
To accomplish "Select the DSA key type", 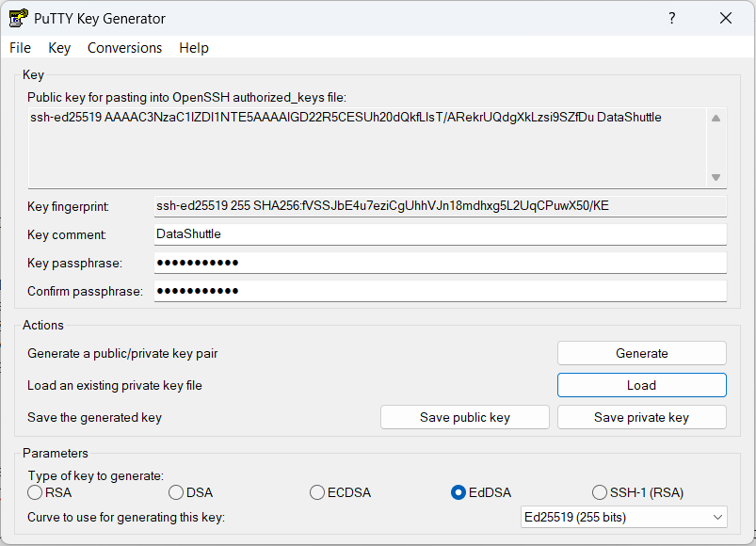I will (x=177, y=492).
